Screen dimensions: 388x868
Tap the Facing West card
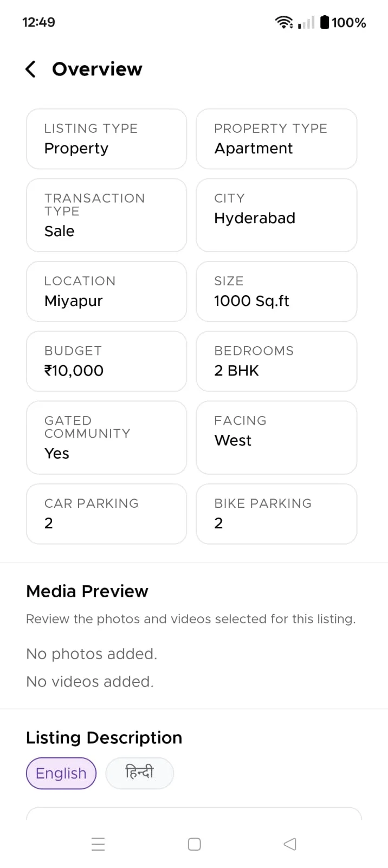pyautogui.click(x=276, y=437)
